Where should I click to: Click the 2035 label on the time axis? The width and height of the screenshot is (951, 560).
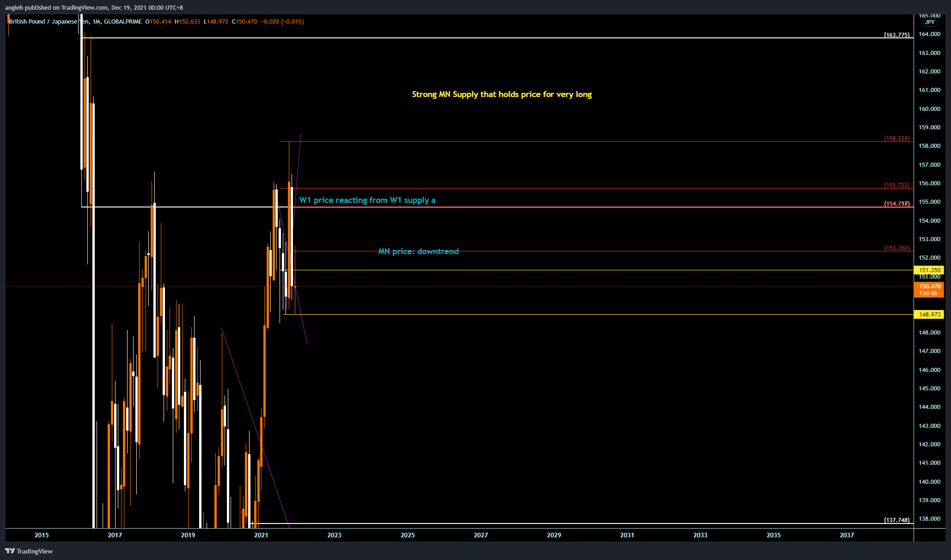[x=774, y=535]
